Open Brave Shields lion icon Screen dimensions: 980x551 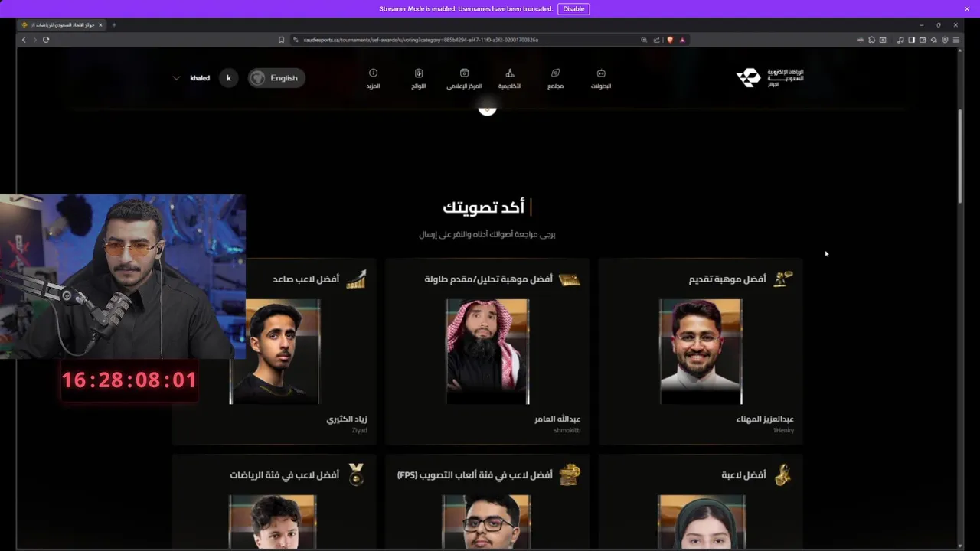(x=670, y=40)
